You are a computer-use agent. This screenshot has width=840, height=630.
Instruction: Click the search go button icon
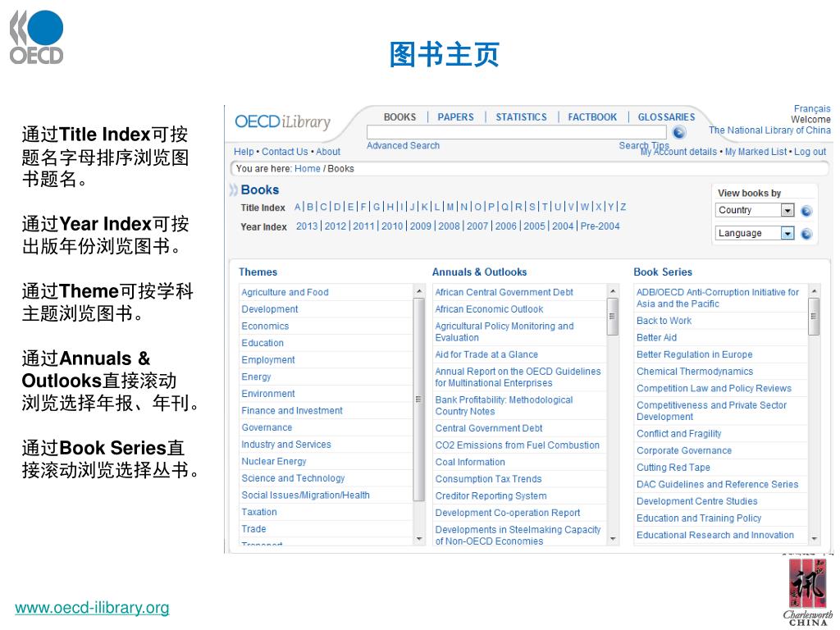[679, 132]
